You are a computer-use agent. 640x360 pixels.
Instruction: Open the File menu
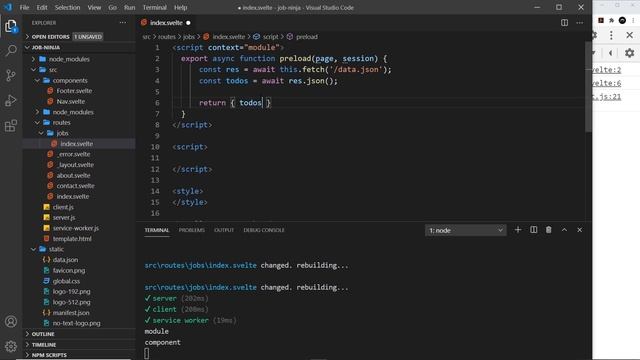point(24,7)
